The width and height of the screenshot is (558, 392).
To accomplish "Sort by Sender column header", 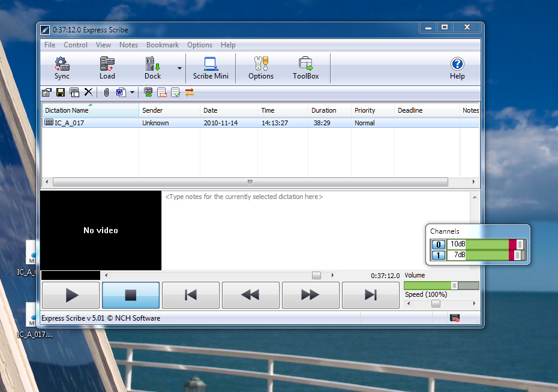I will click(169, 110).
